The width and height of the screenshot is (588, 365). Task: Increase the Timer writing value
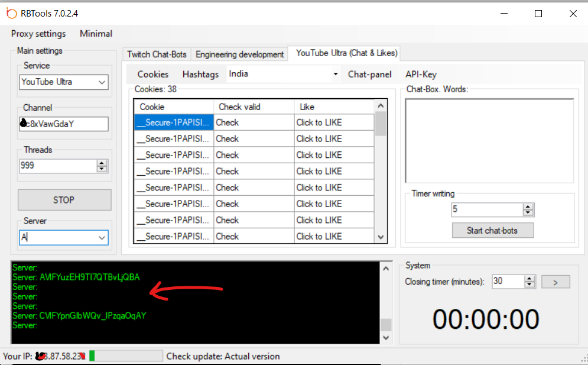[x=528, y=206]
